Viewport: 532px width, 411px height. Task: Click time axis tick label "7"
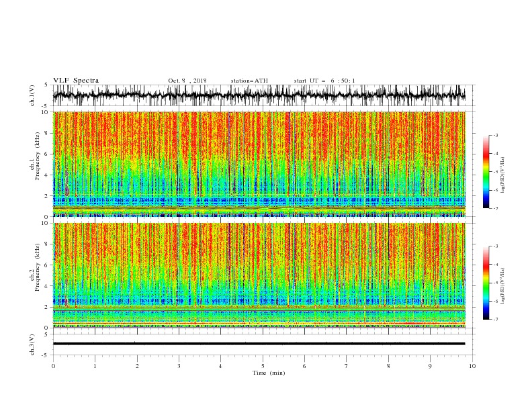pos(347,366)
